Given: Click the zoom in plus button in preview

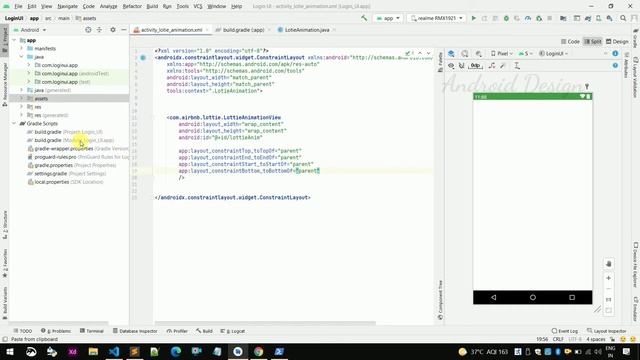Looking at the screenshot, I should tap(609, 278).
